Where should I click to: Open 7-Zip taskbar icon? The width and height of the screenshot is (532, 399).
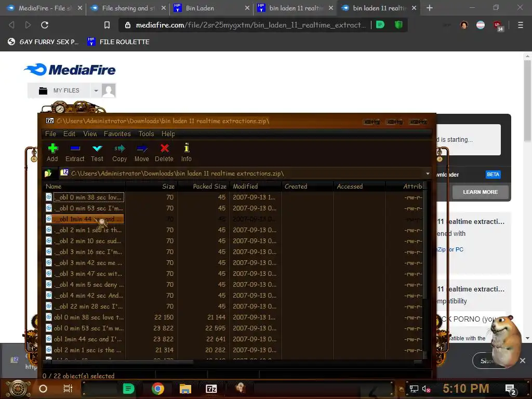pos(211,389)
